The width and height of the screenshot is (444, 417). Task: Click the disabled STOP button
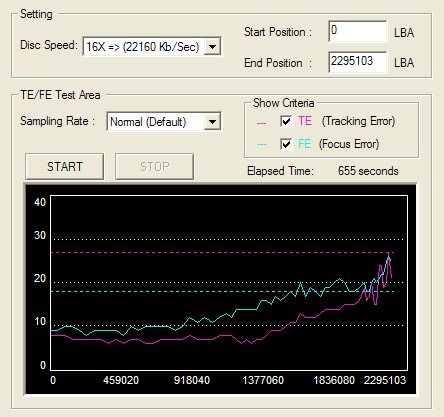coord(155,166)
